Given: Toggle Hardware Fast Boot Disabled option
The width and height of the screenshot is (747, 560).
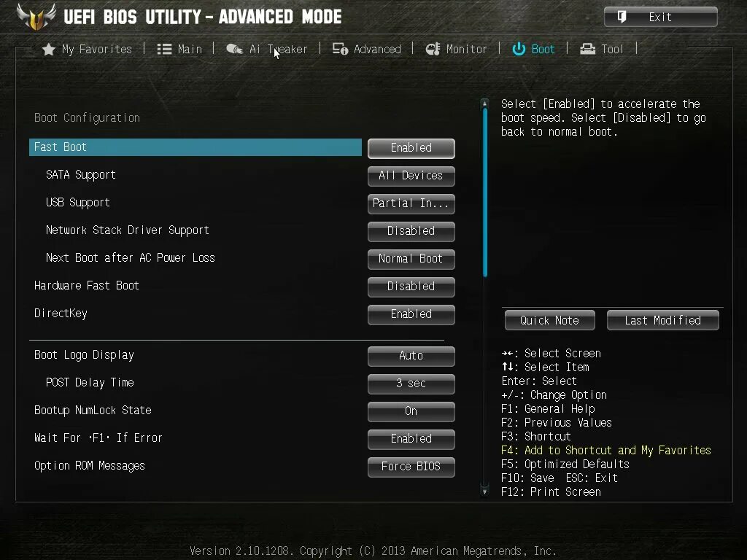Looking at the screenshot, I should point(411,286).
